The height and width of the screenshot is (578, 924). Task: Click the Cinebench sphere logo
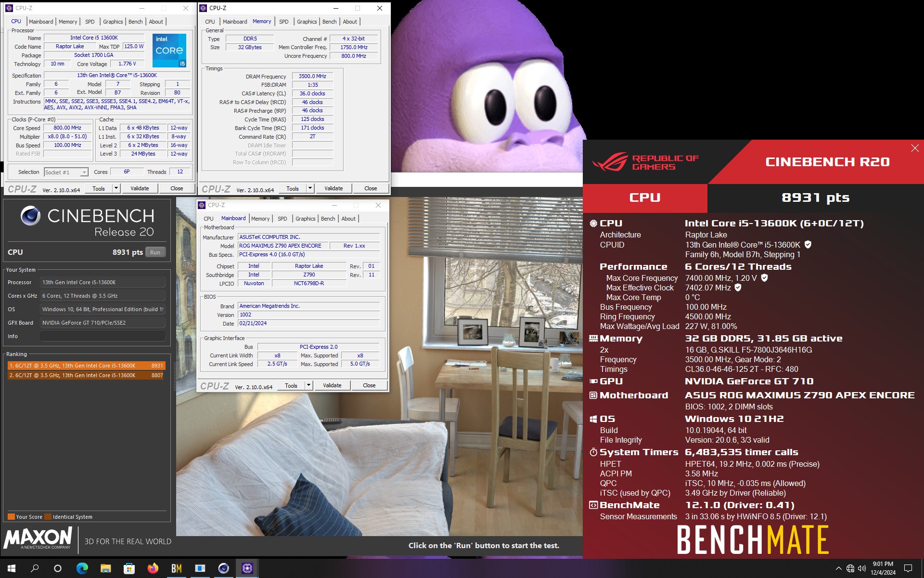[30, 216]
